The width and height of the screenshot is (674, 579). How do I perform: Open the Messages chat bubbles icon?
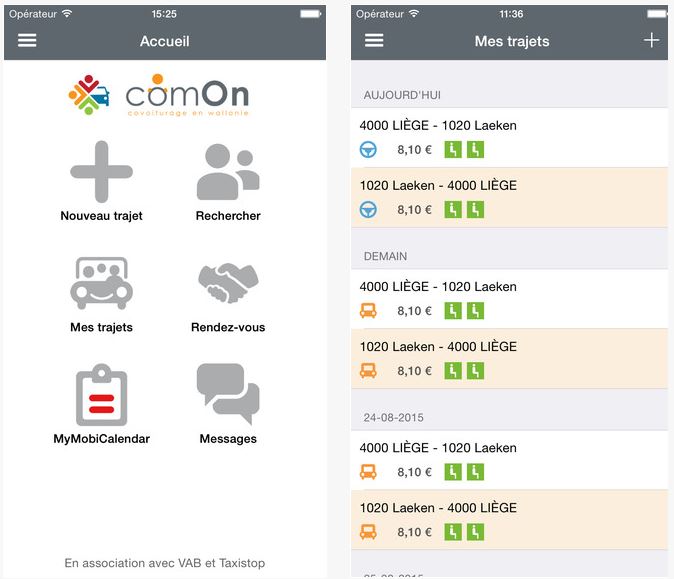228,394
